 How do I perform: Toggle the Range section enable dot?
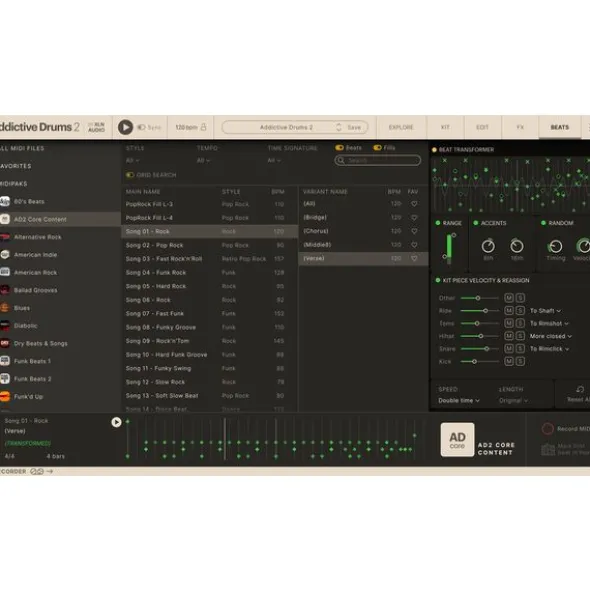pyautogui.click(x=438, y=223)
